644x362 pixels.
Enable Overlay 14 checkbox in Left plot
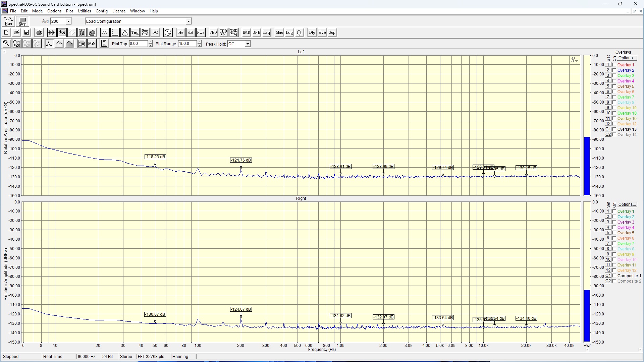(x=614, y=135)
